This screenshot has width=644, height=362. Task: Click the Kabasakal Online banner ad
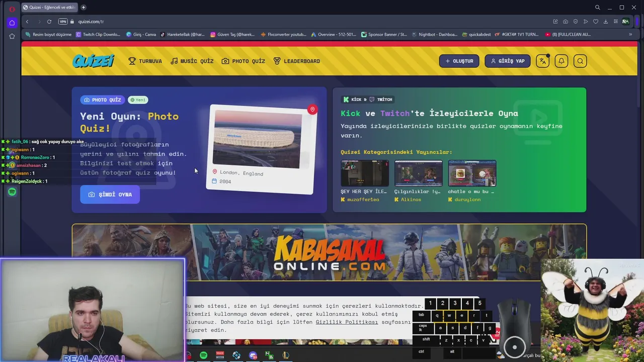pos(329,252)
